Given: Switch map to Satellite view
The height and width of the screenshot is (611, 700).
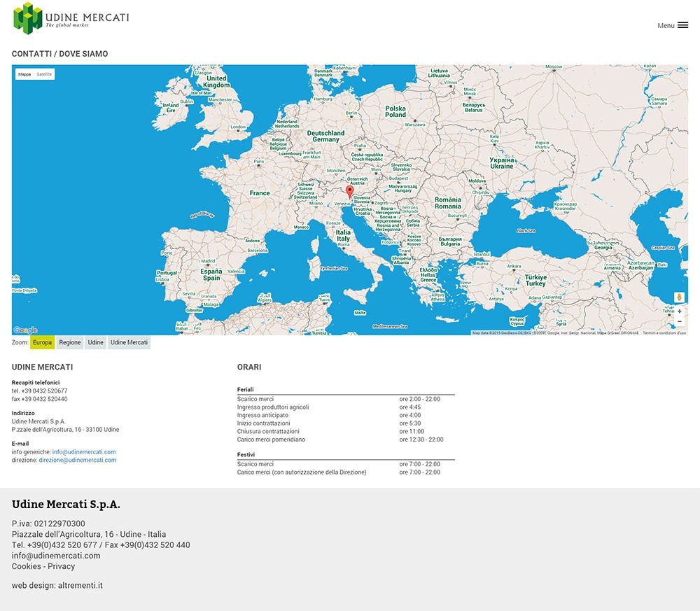Looking at the screenshot, I should tap(44, 74).
